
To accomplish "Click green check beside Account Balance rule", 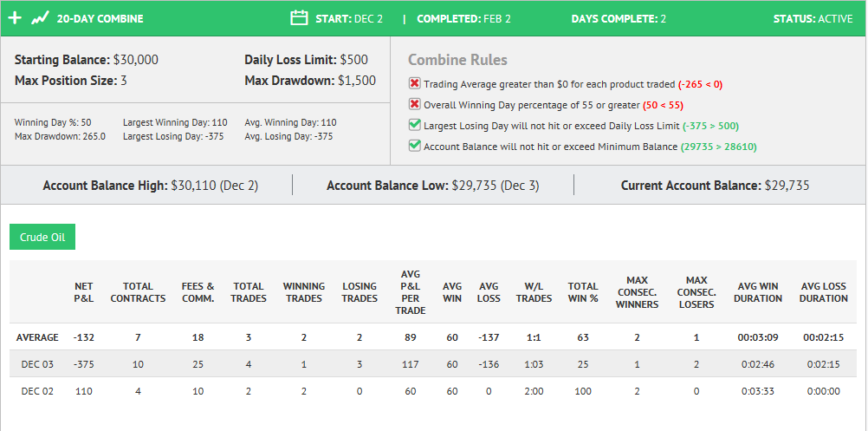I will pyautogui.click(x=414, y=146).
